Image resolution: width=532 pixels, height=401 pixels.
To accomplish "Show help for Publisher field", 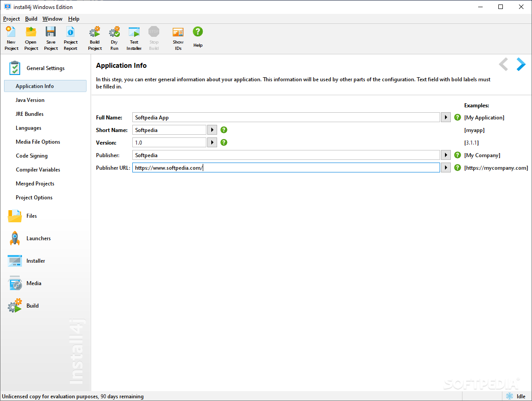I will (x=458, y=155).
